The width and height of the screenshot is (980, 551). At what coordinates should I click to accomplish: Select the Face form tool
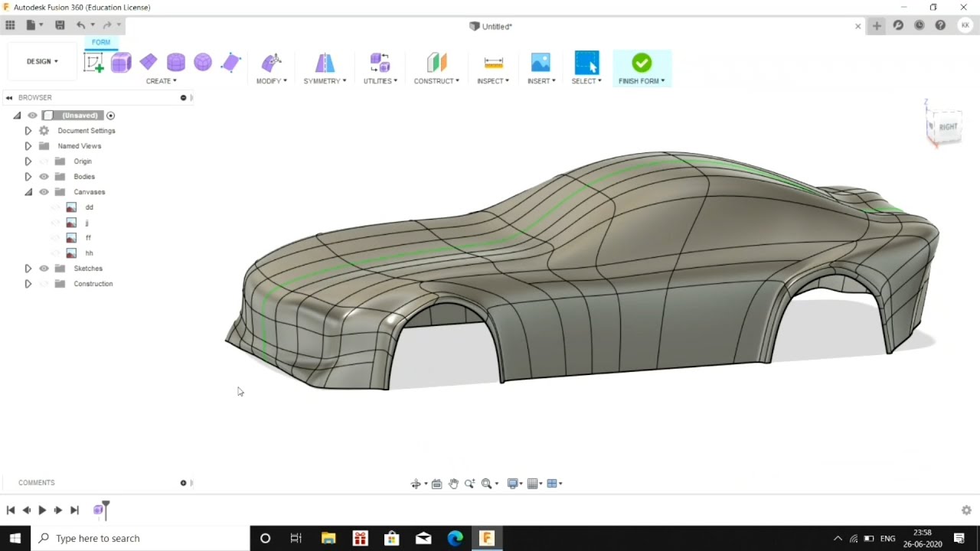(230, 63)
